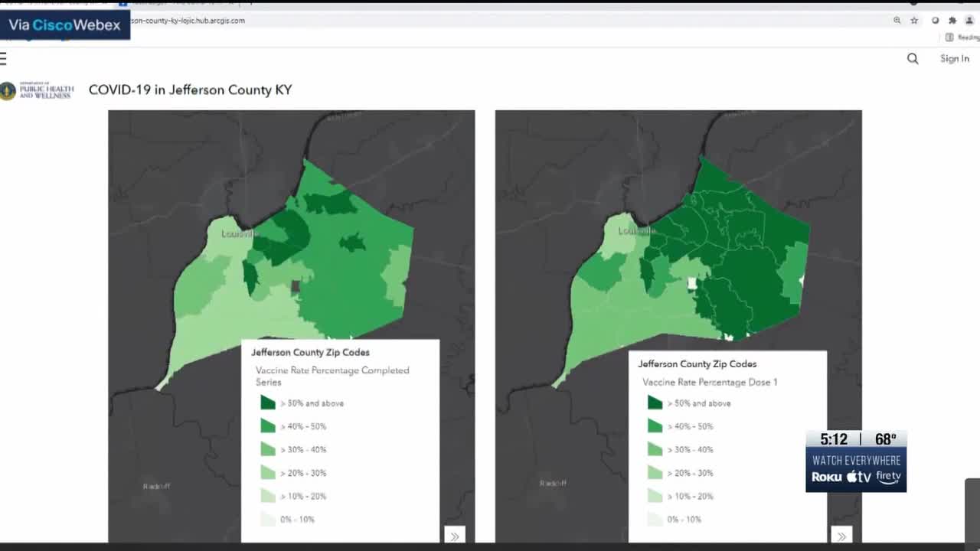The width and height of the screenshot is (980, 551).
Task: Expand the Completed Series map legend arrows
Action: click(454, 536)
